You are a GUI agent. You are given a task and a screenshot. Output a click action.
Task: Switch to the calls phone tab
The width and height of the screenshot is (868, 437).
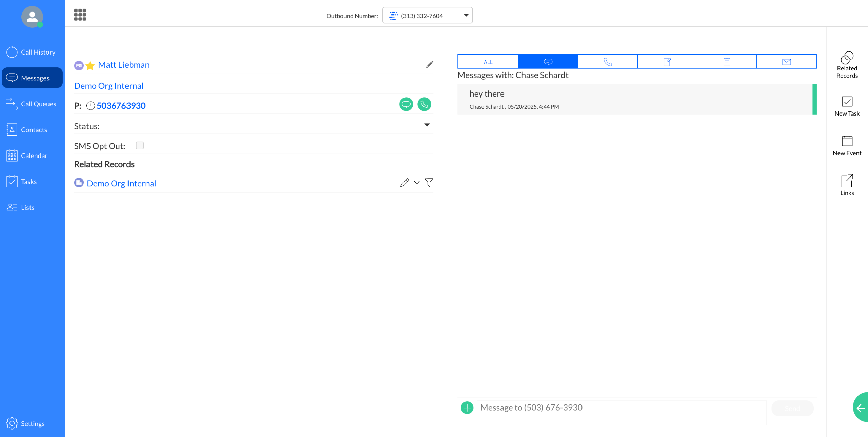(x=607, y=62)
